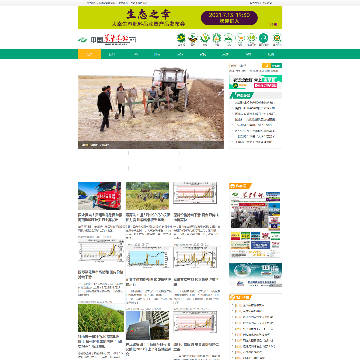Click the last round badge icon in header
360x360 pixels.
click(x=277, y=38)
